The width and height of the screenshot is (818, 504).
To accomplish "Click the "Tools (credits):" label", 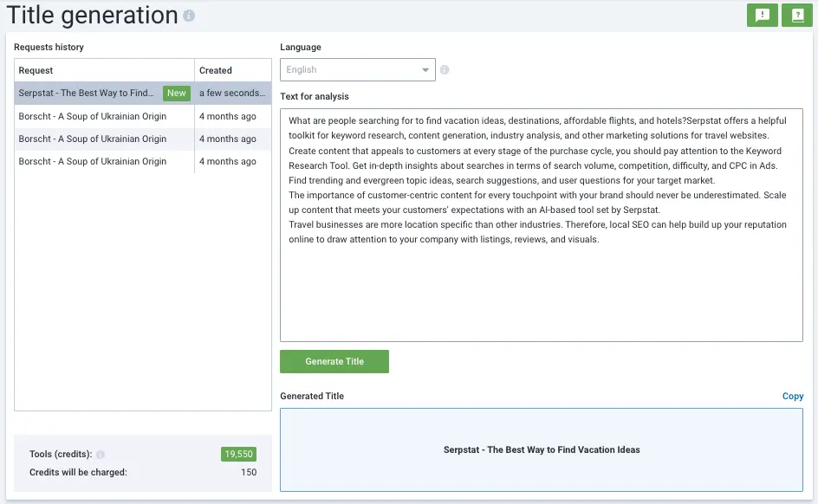I will tap(61, 455).
